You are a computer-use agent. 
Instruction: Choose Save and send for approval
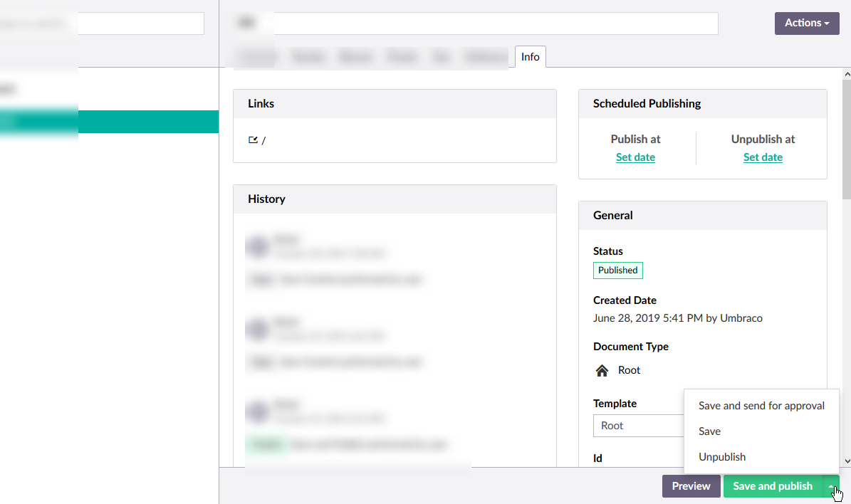761,406
